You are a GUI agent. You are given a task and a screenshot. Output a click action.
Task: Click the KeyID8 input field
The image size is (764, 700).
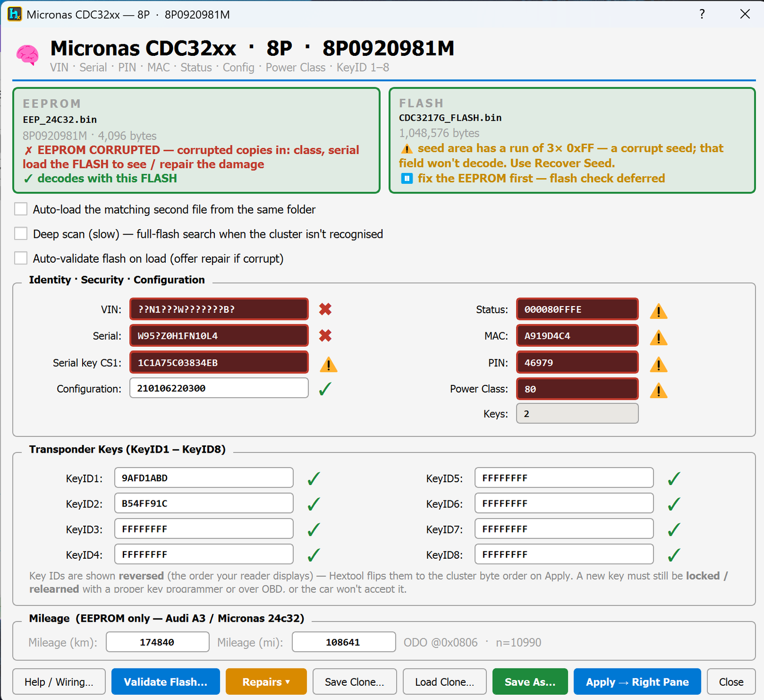pos(564,554)
